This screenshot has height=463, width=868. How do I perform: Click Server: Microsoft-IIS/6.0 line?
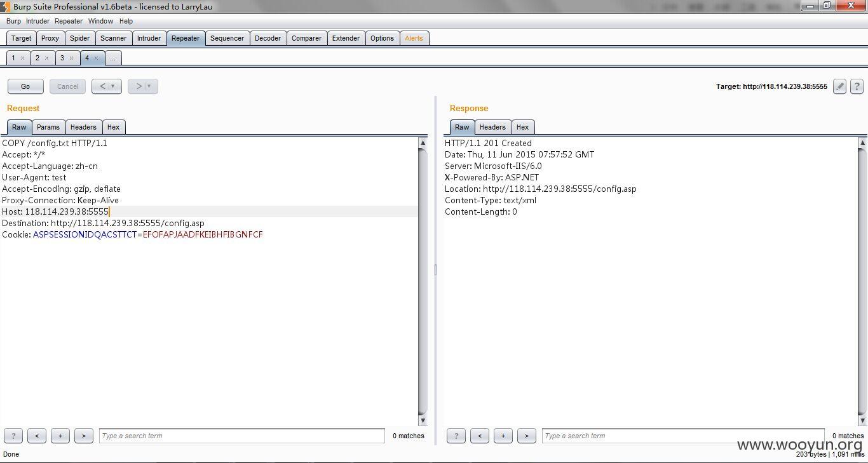coord(493,166)
